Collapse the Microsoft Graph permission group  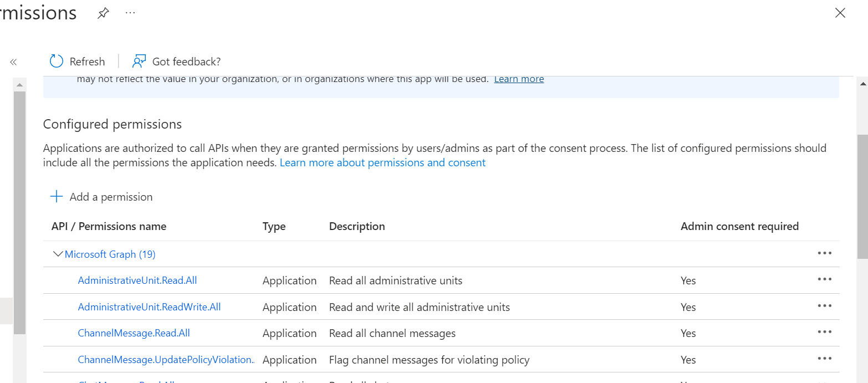58,253
